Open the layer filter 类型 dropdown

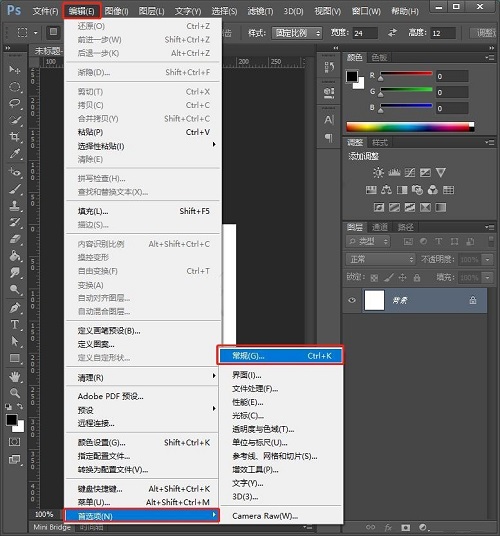click(x=368, y=242)
